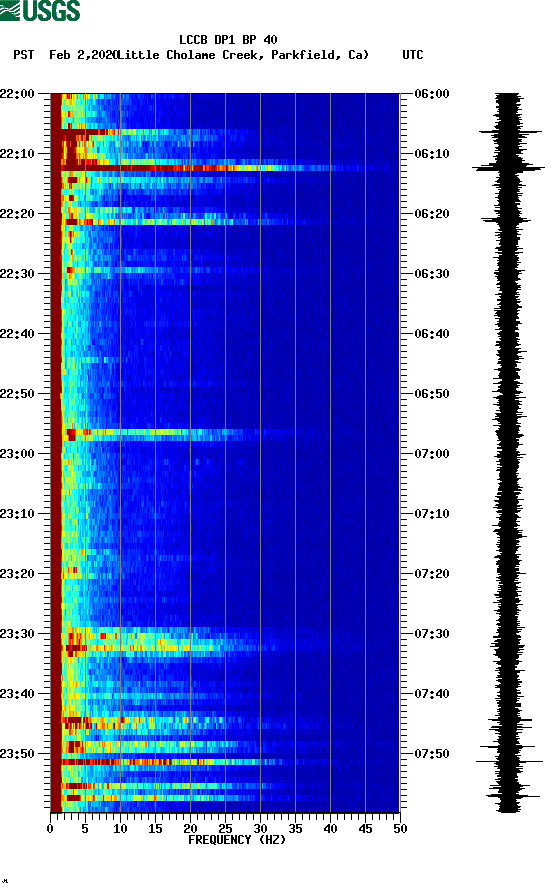
Task: Click the 23:50 PST time label
Action: click(18, 754)
